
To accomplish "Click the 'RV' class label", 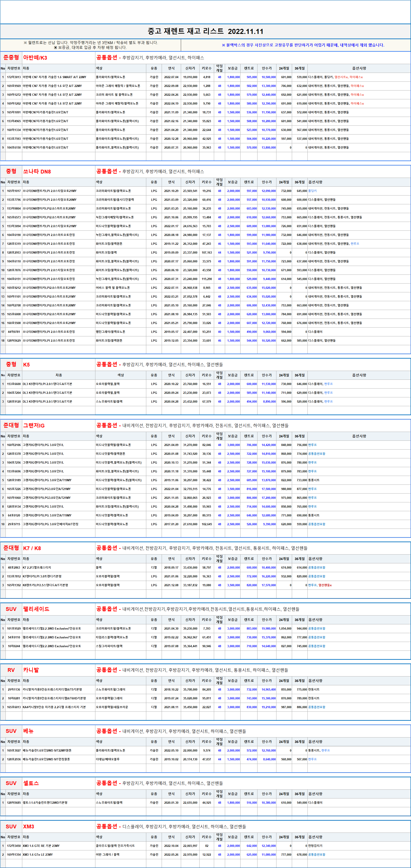I will (11, 670).
